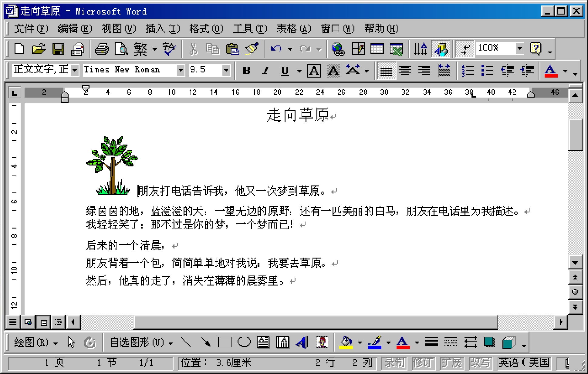Click Insert WordArt icon in drawing toolbar

point(302,342)
